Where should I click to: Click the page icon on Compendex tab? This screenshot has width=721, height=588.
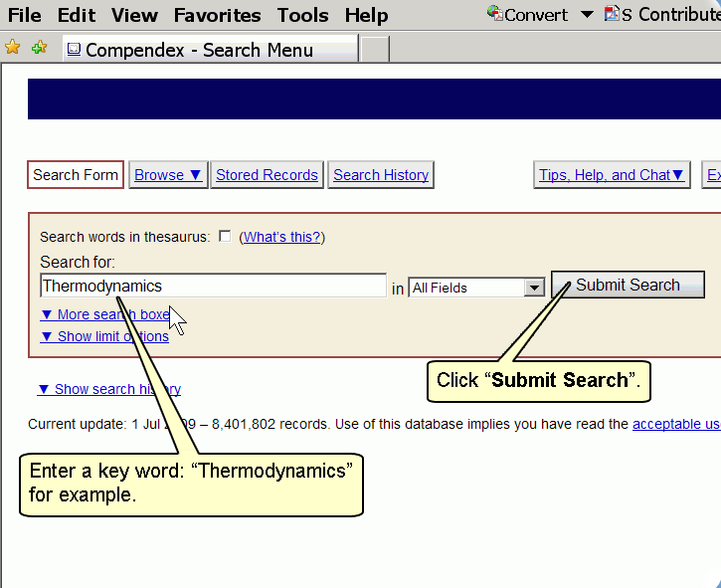point(74,50)
